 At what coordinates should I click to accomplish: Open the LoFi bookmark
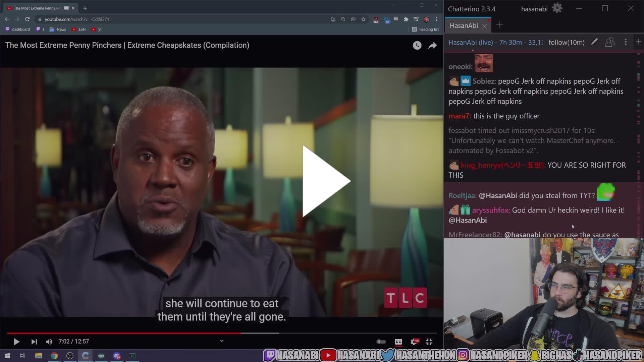(79, 29)
